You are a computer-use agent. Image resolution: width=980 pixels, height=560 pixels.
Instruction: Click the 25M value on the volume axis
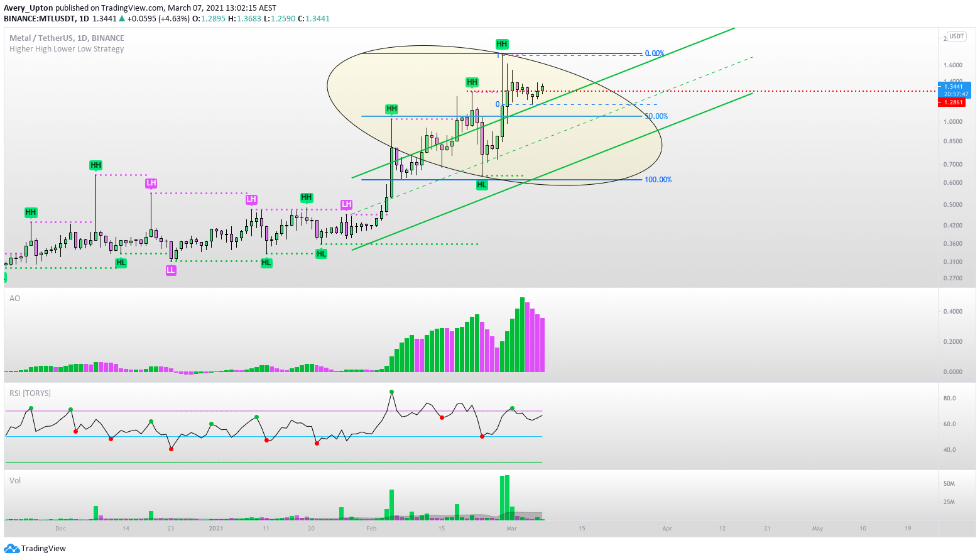tap(949, 502)
